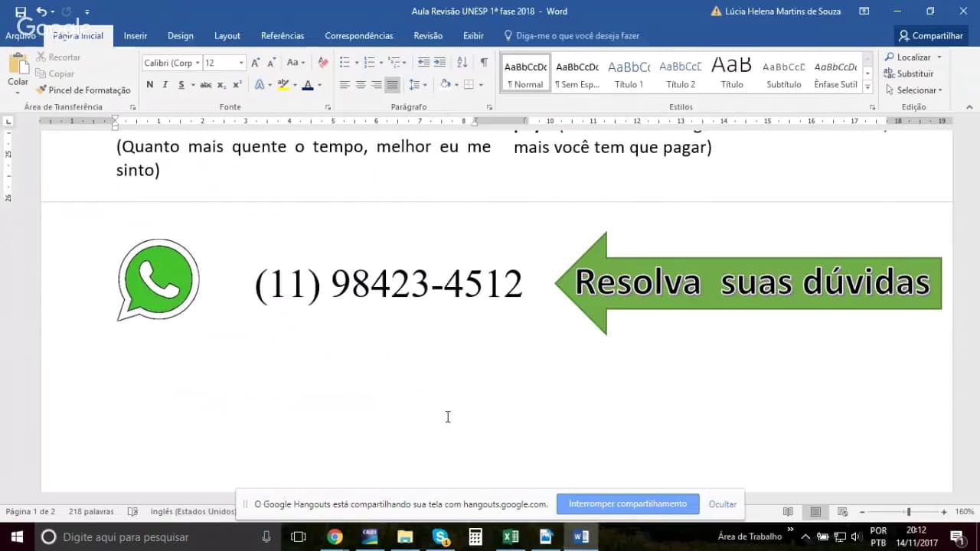Open the numbered list dropdown arrow

pyautogui.click(x=382, y=63)
